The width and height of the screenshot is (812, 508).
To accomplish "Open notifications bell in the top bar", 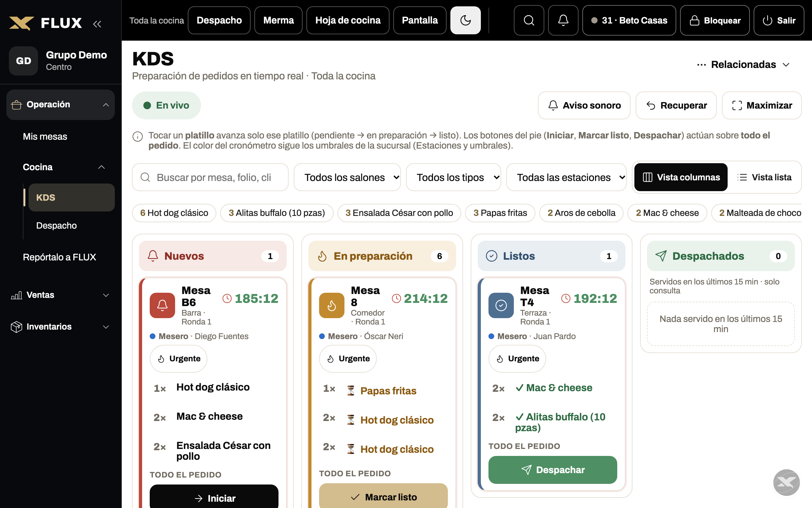I will pyautogui.click(x=563, y=21).
